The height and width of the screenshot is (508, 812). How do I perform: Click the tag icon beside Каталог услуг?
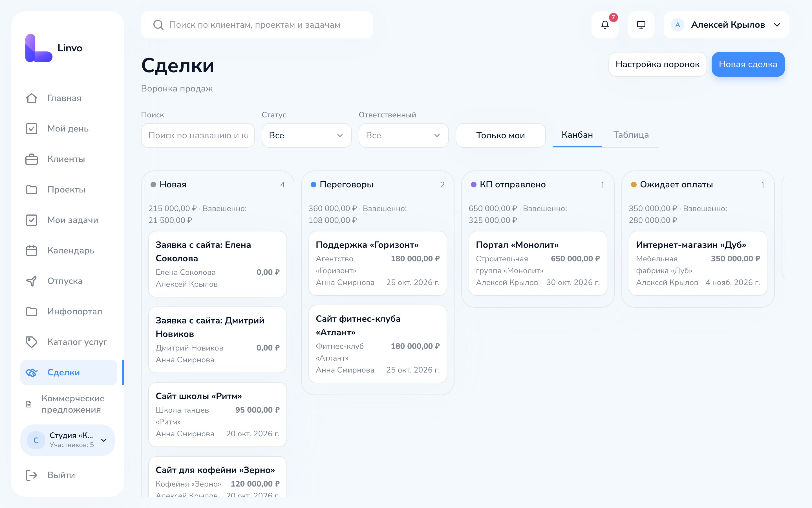[32, 342]
